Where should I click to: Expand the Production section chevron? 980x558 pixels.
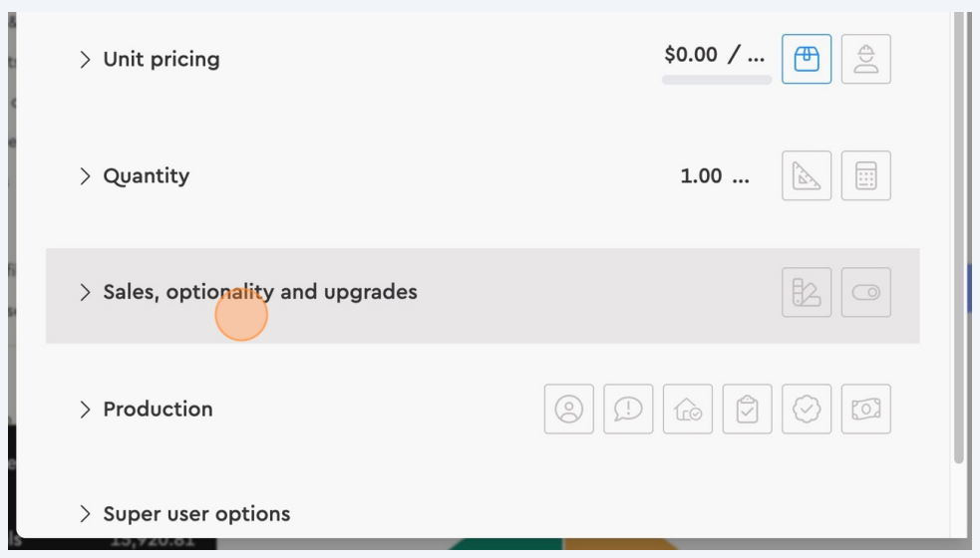tap(85, 410)
